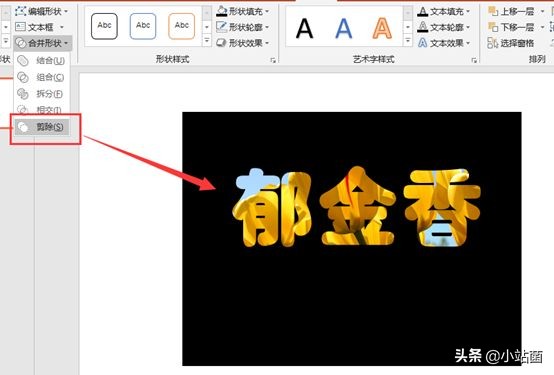Apply the black outline Abc shape style
554x375 pixels.
click(104, 26)
